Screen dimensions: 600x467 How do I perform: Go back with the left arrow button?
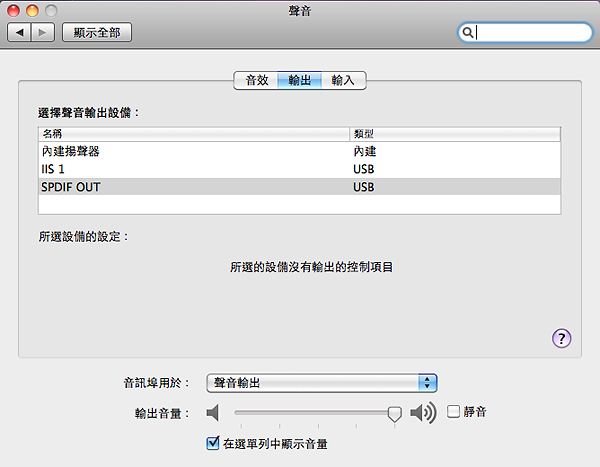click(x=19, y=33)
